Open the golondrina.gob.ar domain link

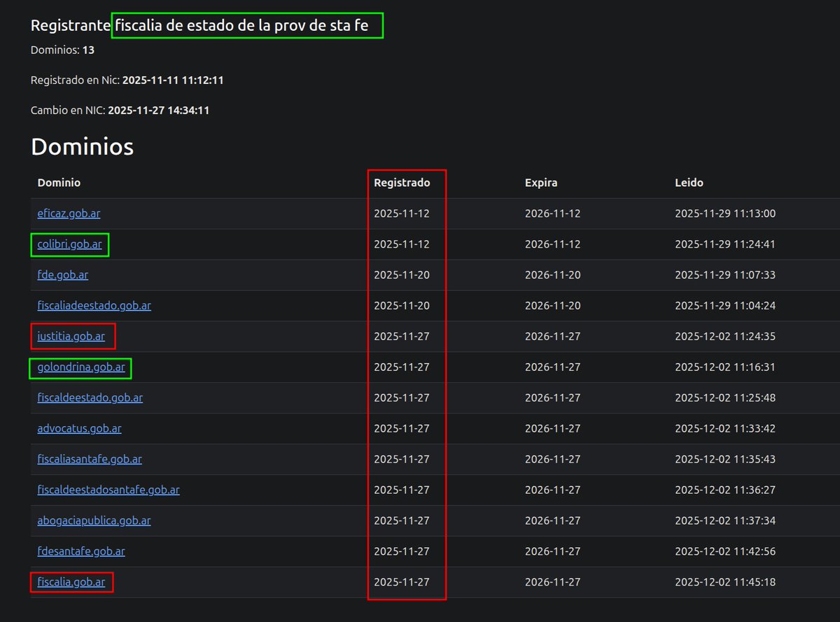tap(80, 367)
